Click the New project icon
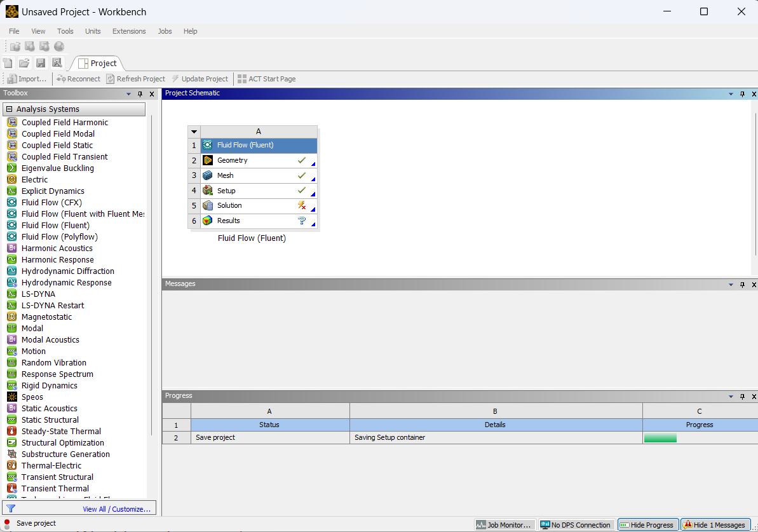Image resolution: width=758 pixels, height=532 pixels. point(8,63)
